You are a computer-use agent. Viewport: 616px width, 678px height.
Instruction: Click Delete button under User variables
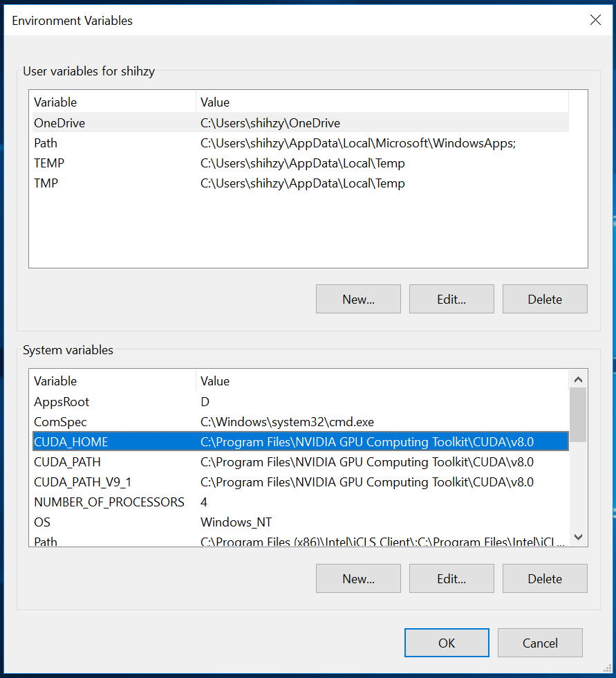click(x=545, y=299)
